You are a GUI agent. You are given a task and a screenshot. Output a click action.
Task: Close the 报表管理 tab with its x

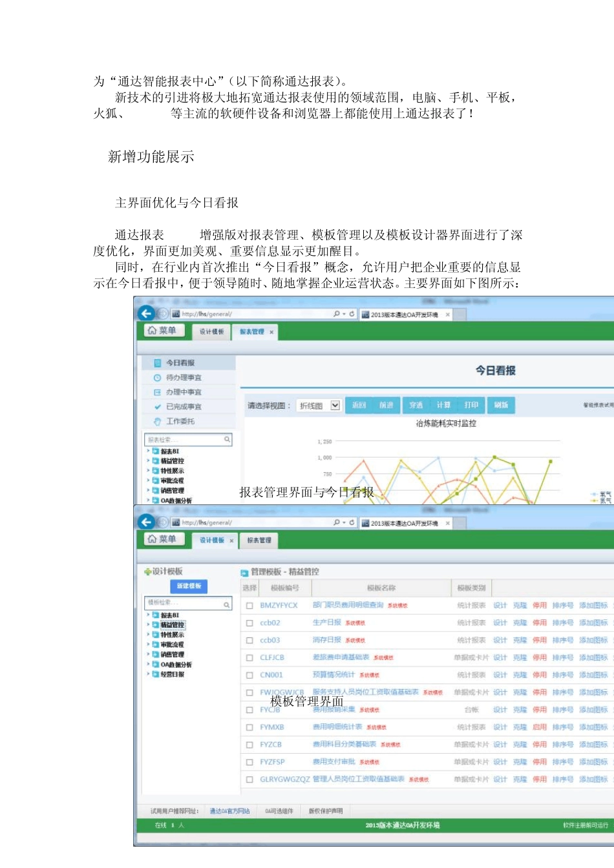pos(271,332)
